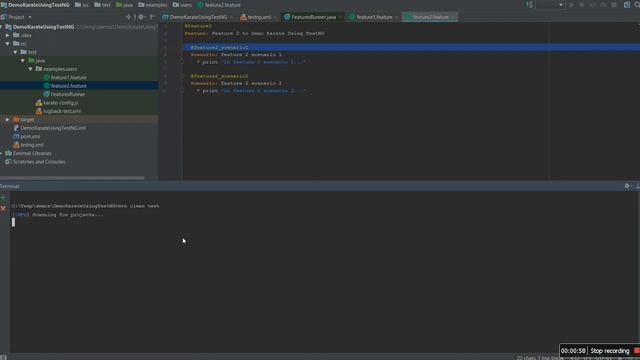The image size is (640, 360).
Task: Click java breadcrumb in navigation bar
Action: (124, 5)
